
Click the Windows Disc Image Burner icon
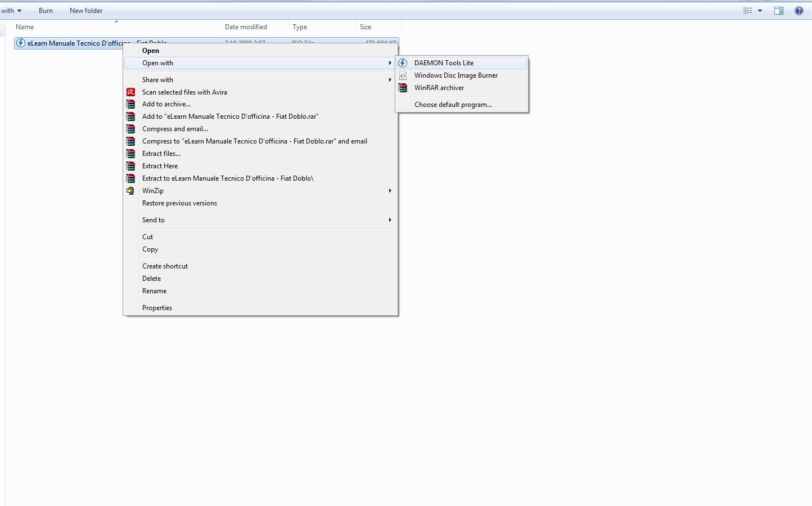pos(403,75)
